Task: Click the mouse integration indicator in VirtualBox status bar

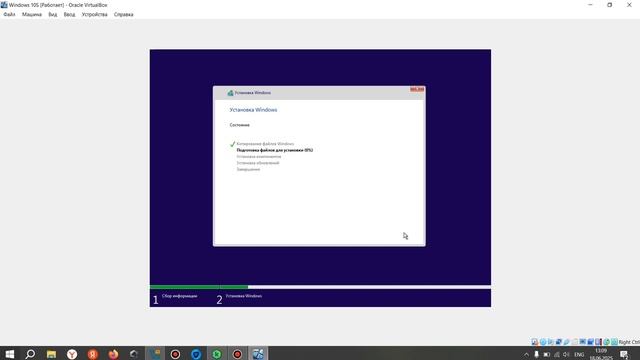Action: pos(606,342)
